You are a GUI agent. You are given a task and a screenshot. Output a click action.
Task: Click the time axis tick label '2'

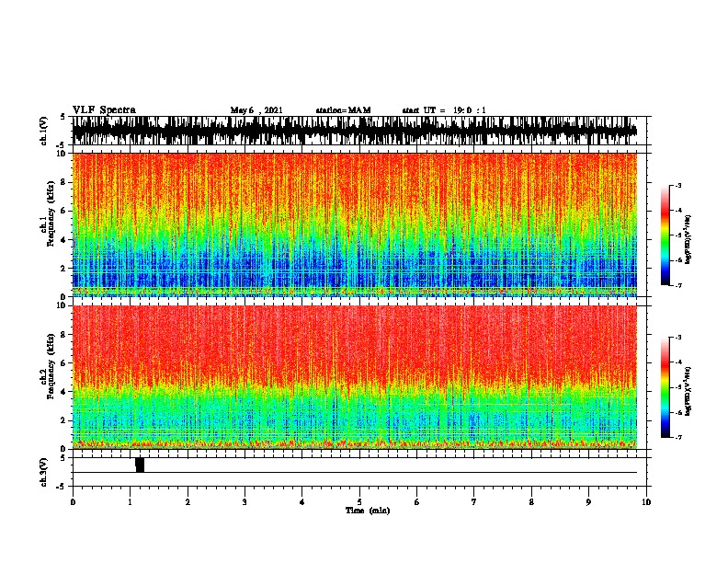[188, 502]
